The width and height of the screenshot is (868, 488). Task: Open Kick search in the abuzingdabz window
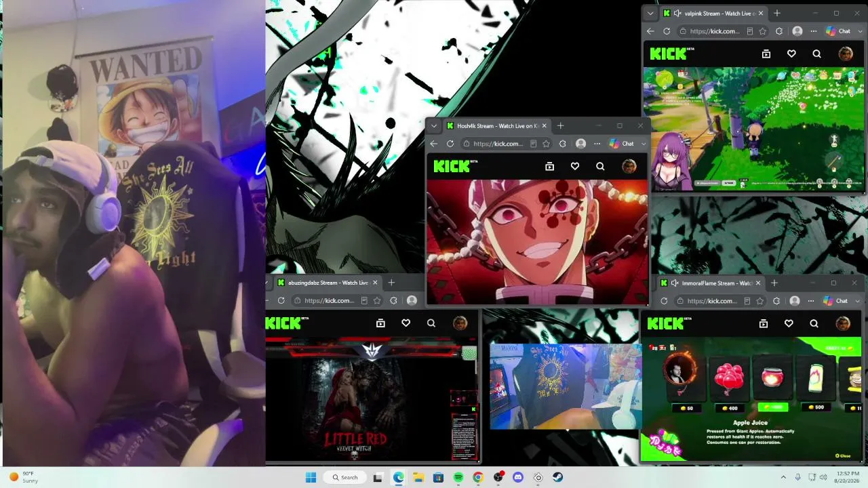point(431,323)
